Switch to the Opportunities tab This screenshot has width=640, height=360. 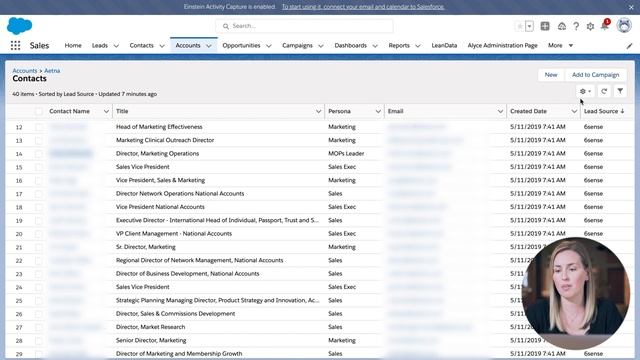pos(241,45)
